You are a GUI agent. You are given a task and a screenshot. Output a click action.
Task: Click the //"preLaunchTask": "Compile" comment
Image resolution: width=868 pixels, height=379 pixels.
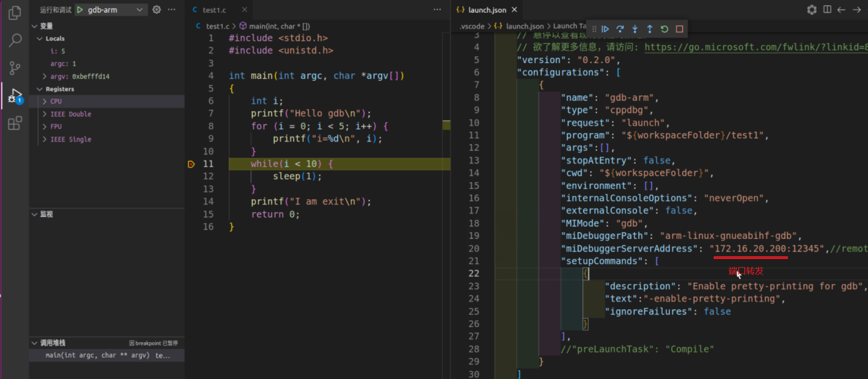point(638,349)
